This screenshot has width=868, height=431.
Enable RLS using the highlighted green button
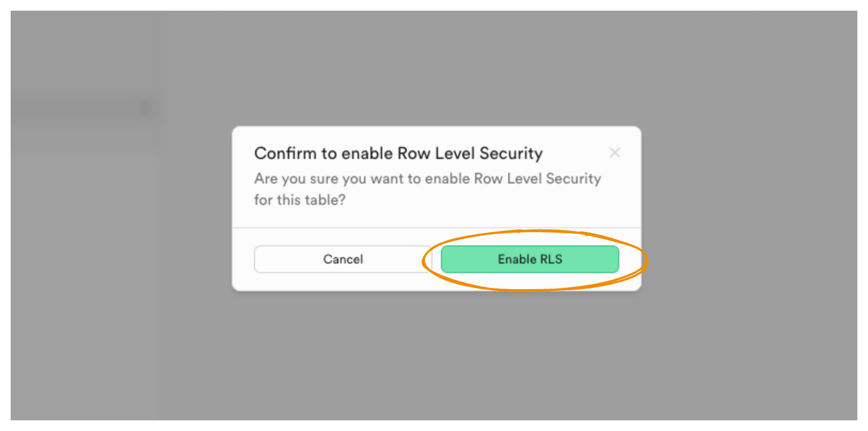[530, 259]
